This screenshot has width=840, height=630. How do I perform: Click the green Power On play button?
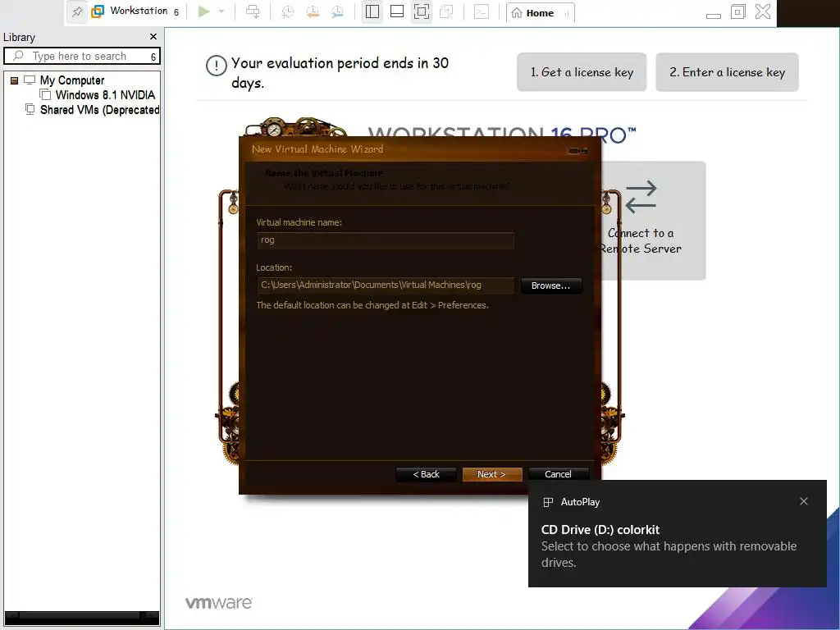[x=203, y=11]
